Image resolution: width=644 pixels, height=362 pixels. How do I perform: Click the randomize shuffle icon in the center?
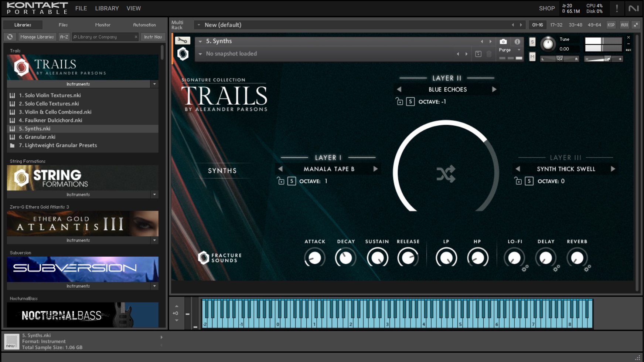click(446, 174)
